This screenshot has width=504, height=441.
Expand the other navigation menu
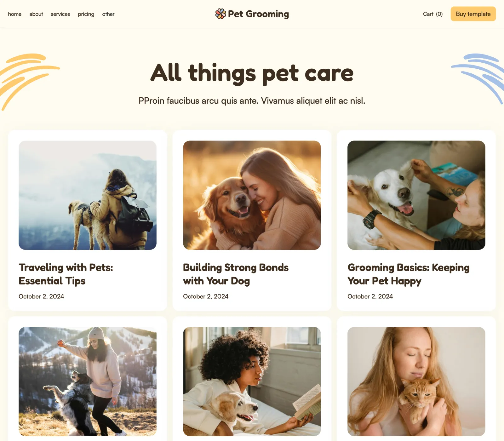[108, 14]
